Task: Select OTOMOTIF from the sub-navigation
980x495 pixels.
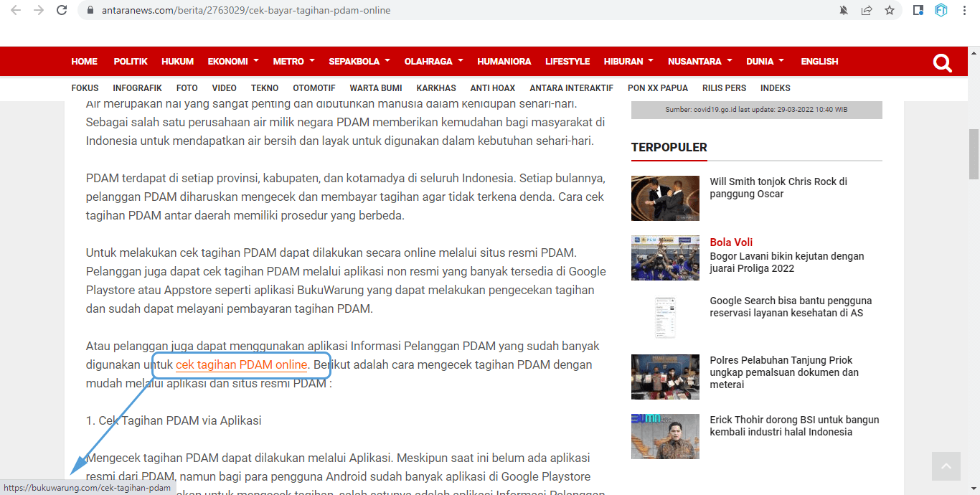Action: pyautogui.click(x=314, y=88)
